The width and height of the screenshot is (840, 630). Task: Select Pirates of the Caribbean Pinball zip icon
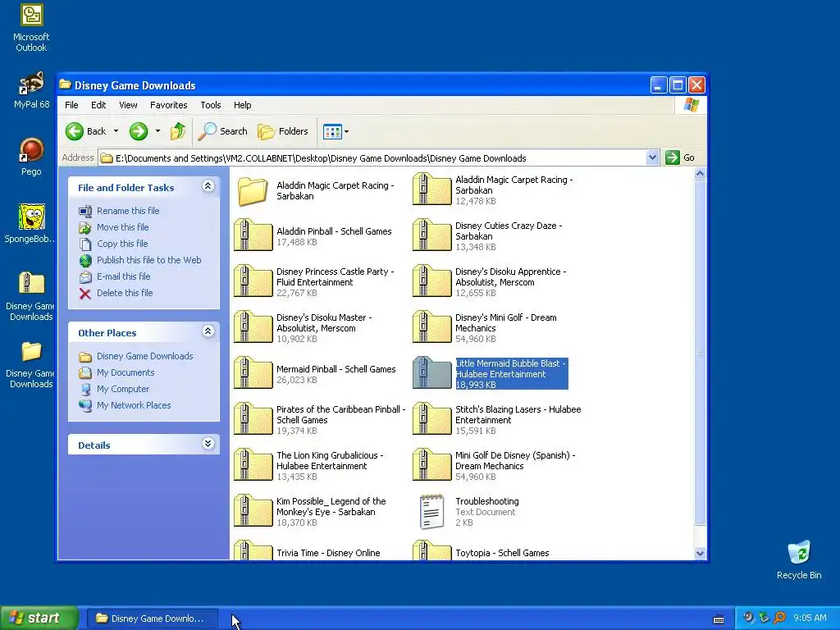click(x=253, y=419)
